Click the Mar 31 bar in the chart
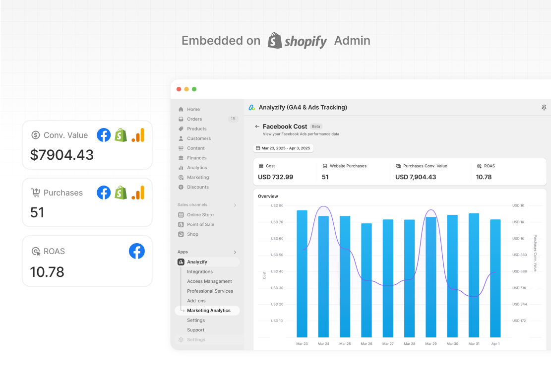 click(x=474, y=275)
